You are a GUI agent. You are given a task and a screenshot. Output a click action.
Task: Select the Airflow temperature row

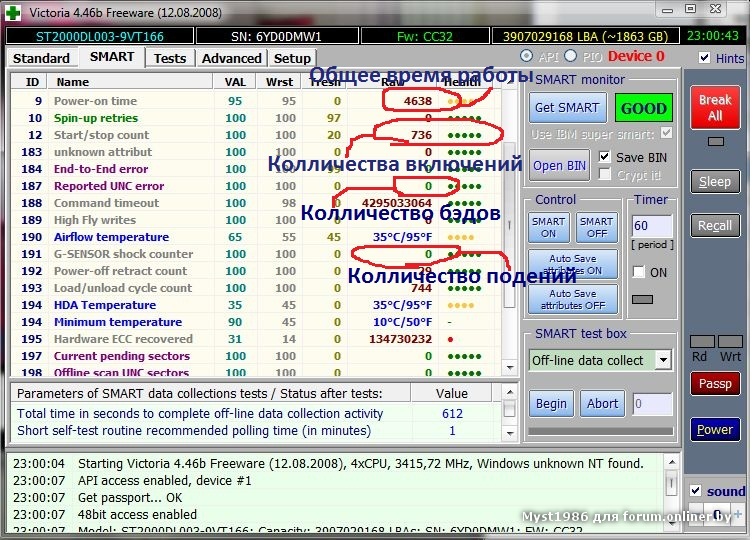[256, 237]
